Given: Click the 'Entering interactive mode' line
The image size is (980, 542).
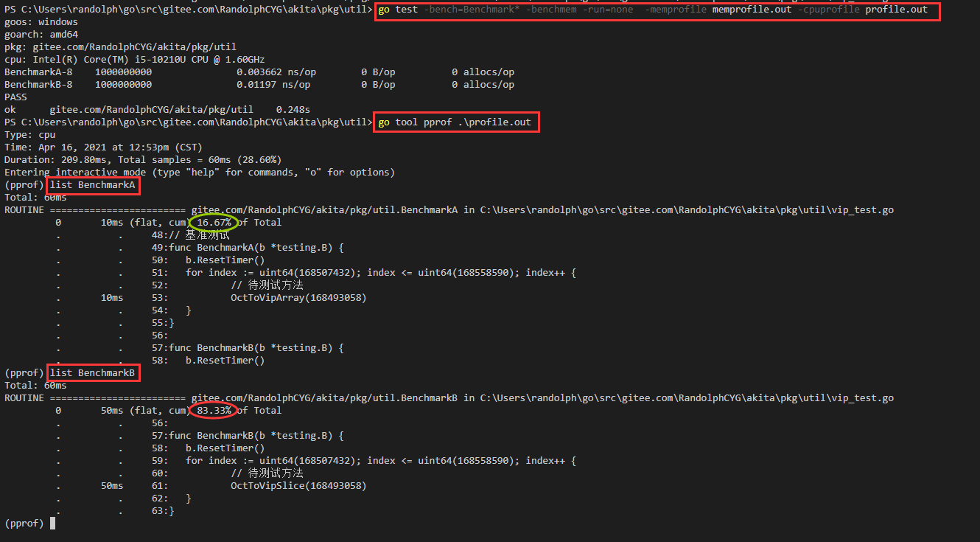Looking at the screenshot, I should tap(200, 173).
